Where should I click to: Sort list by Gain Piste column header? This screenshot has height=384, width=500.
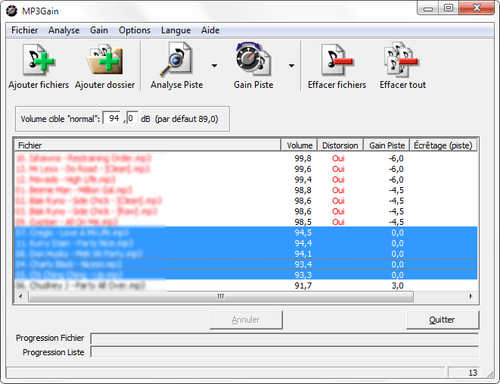[386, 145]
